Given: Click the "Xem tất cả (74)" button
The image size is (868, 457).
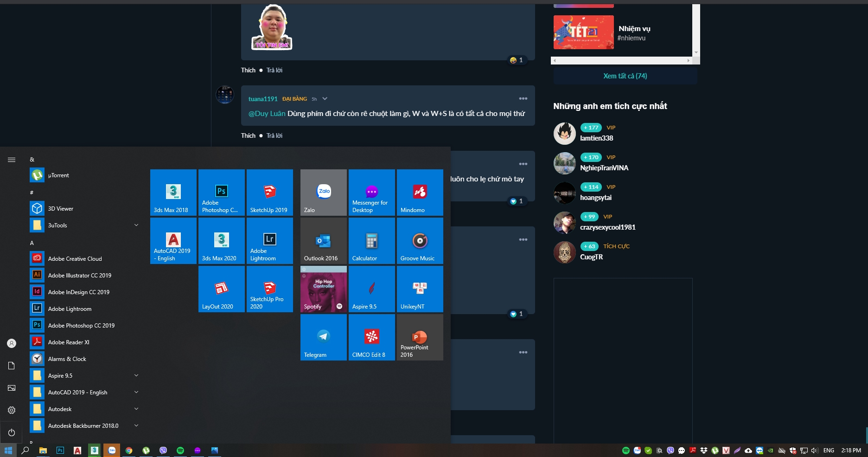Looking at the screenshot, I should click(x=625, y=76).
